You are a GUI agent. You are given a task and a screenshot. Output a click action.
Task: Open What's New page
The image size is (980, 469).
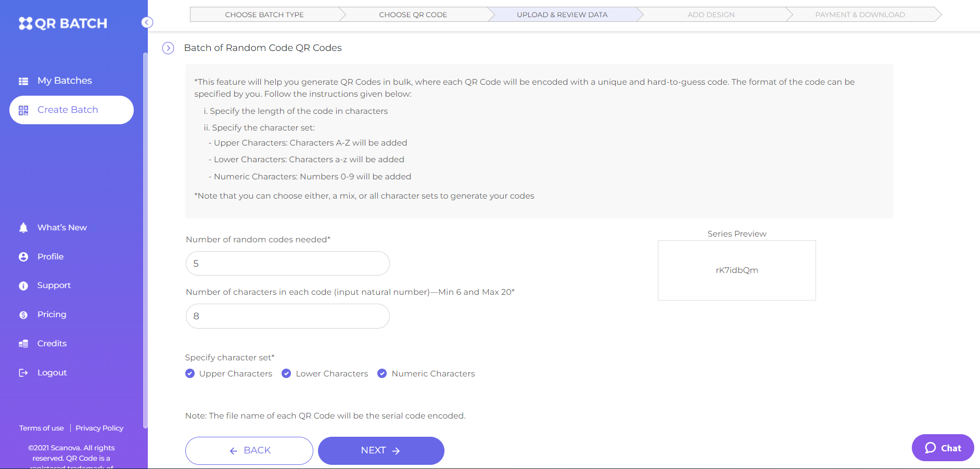point(62,228)
